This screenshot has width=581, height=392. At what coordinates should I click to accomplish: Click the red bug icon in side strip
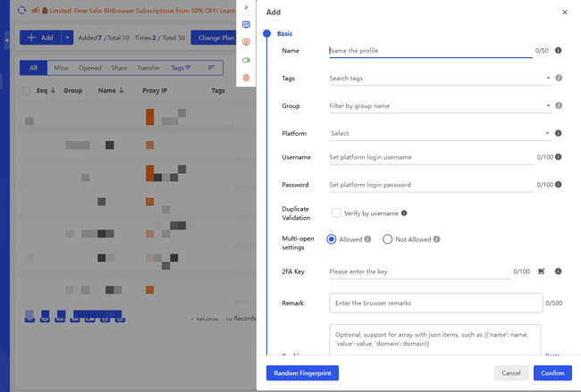pos(246,78)
